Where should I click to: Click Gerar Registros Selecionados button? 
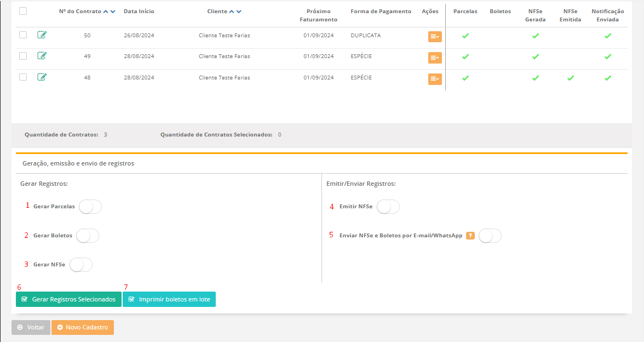[68, 299]
